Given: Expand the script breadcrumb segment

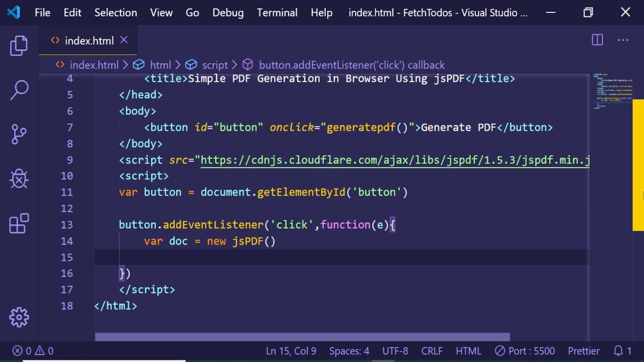Looking at the screenshot, I should click(215, 65).
